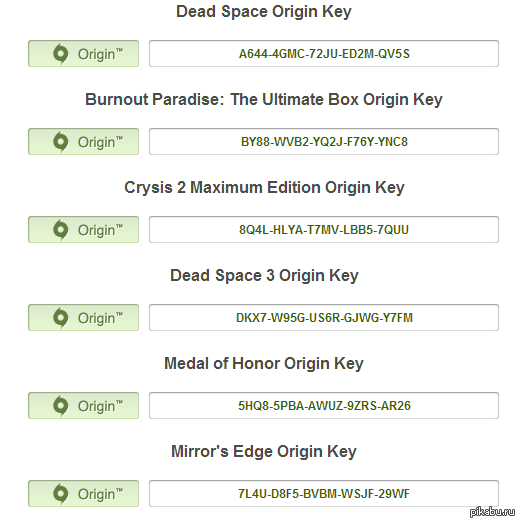
Task: Click the Origin swirl icon for Medal of Honor
Action: [61, 406]
